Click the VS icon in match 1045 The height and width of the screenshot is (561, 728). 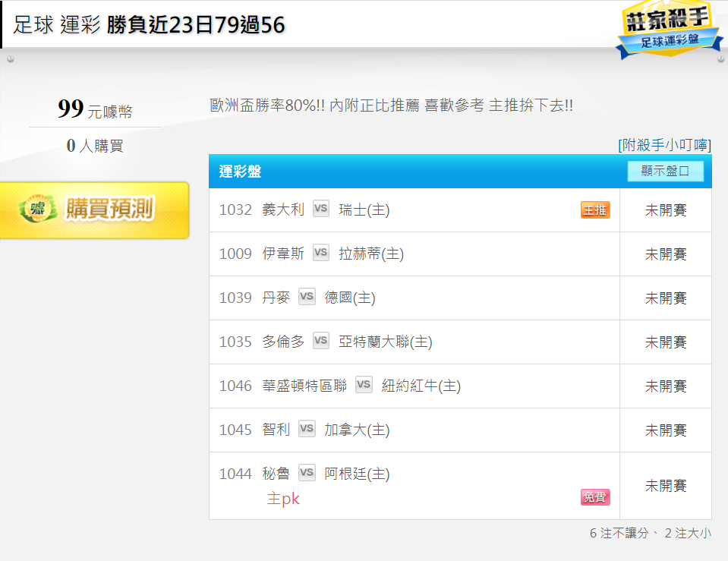click(x=307, y=429)
